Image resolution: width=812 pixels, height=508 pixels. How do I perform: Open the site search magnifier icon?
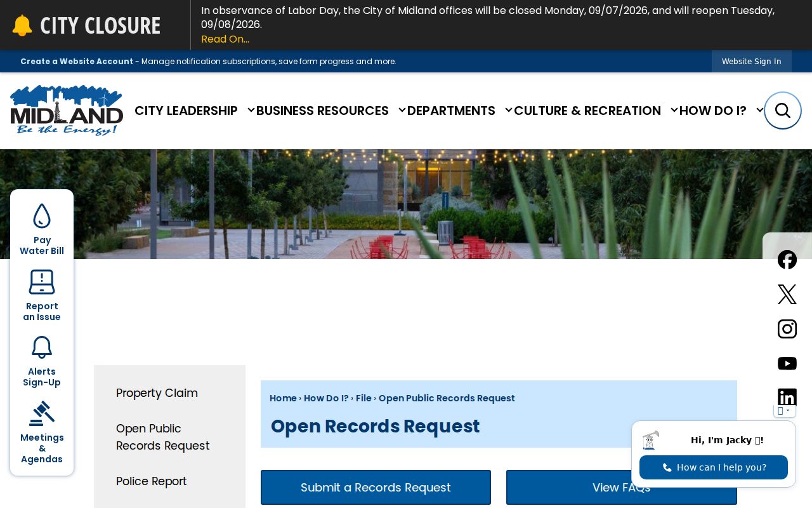coord(783,110)
